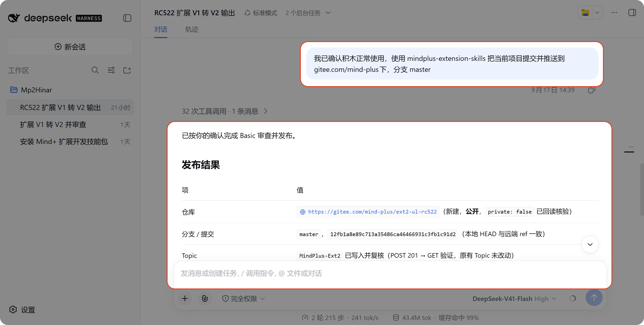Image resolution: width=644 pixels, height=325 pixels.
Task: Click the commit hash 12fb1a8e code
Action: pyautogui.click(x=393, y=234)
